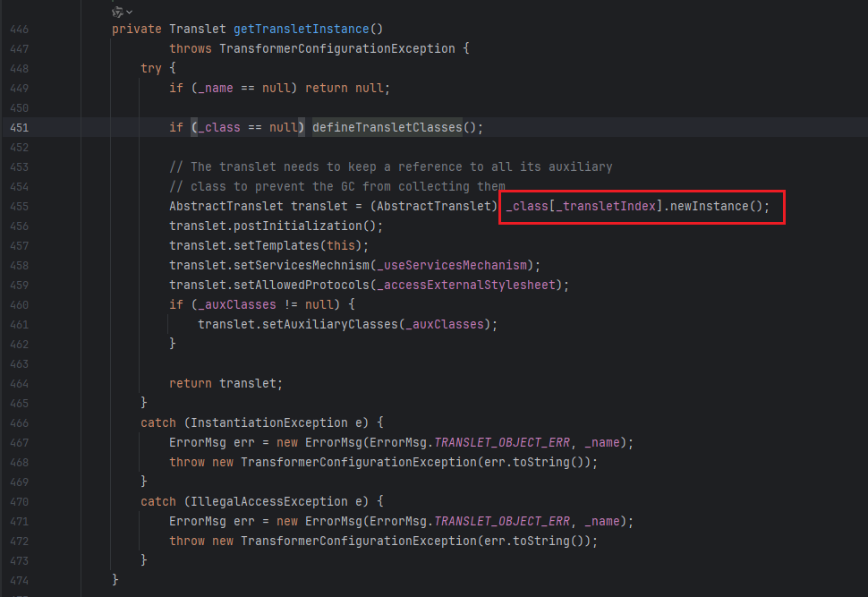Click gutter line number 464
868x597 pixels.
[x=19, y=383]
